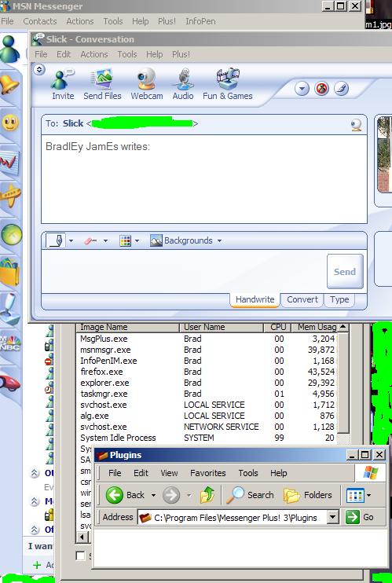This screenshot has width=392, height=583.
Task: Select firefox.exe process row
Action: (207, 372)
